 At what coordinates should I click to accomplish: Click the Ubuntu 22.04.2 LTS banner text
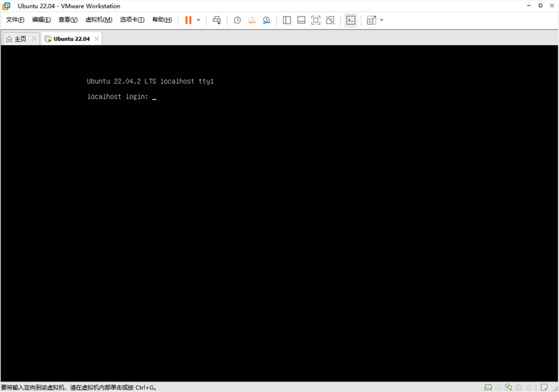[x=150, y=82]
